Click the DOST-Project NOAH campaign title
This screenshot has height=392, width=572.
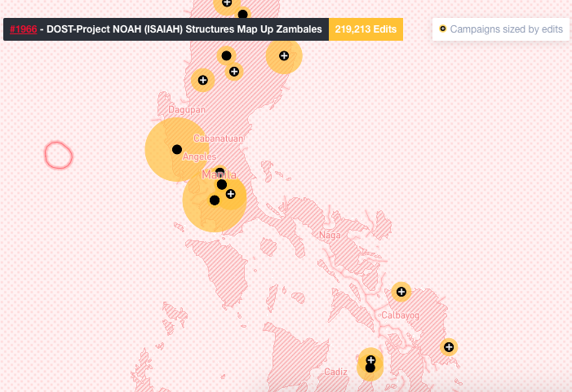186,30
